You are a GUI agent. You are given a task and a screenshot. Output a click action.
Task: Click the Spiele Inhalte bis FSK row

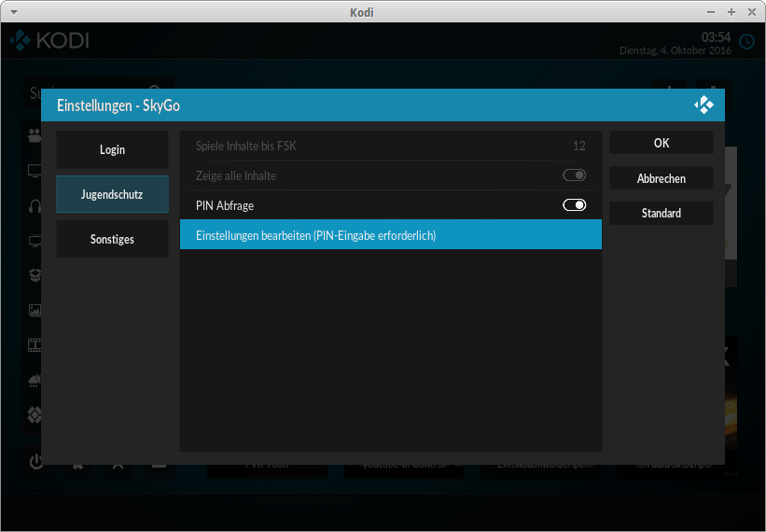391,146
